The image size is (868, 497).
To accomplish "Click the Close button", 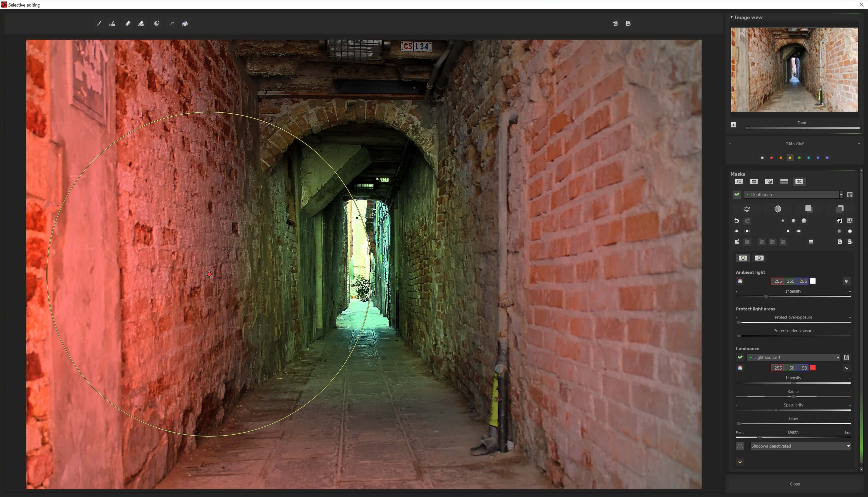I will click(x=794, y=484).
